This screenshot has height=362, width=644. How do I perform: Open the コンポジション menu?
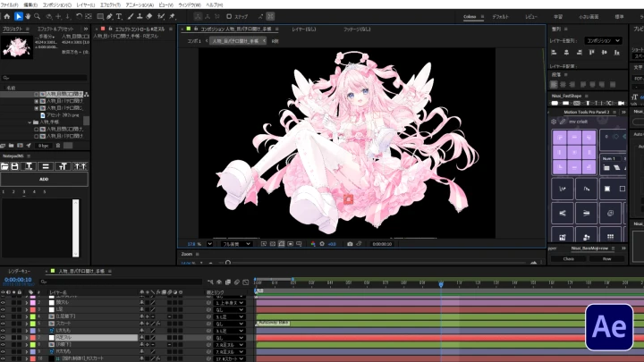pyautogui.click(x=56, y=5)
